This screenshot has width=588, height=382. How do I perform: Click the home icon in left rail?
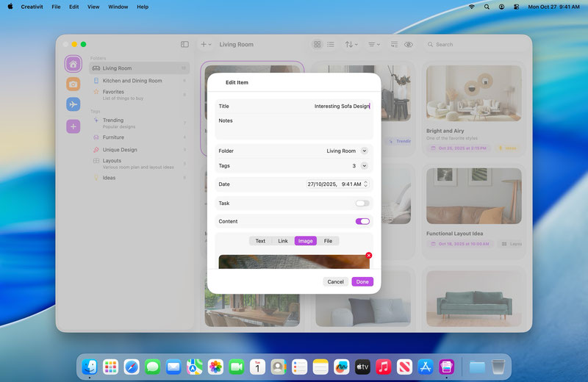click(73, 64)
